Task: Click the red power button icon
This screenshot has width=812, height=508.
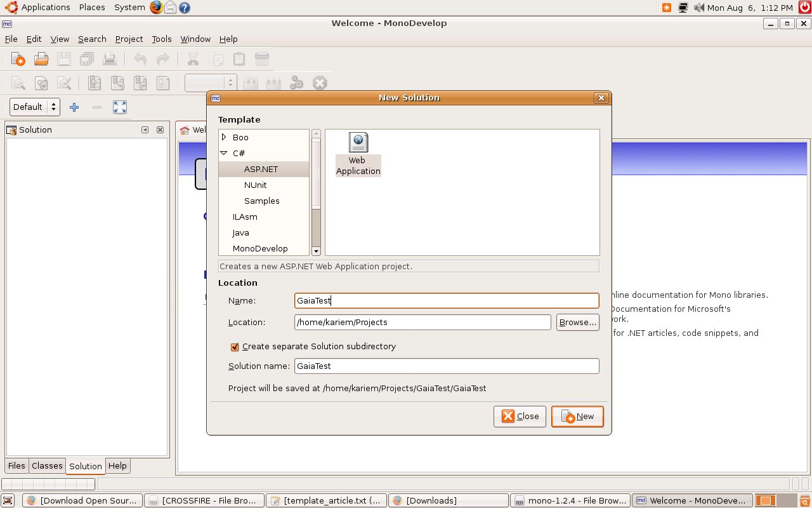Action: pyautogui.click(x=804, y=8)
